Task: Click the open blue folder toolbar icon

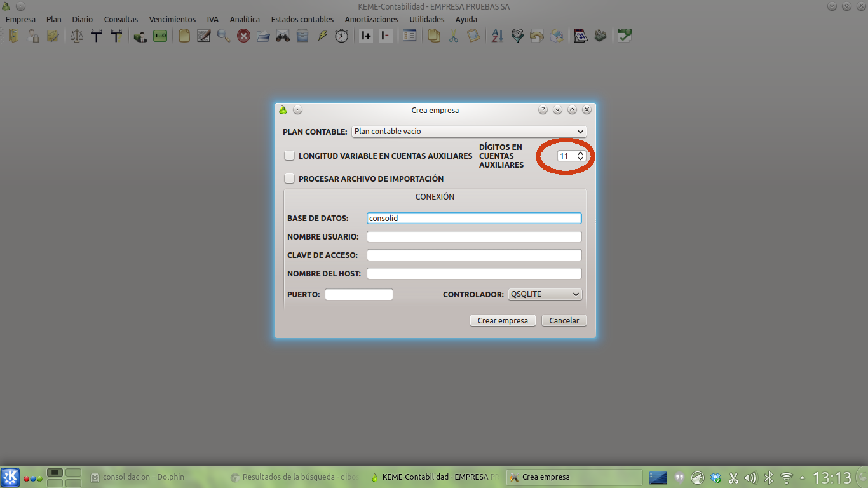Action: [264, 36]
